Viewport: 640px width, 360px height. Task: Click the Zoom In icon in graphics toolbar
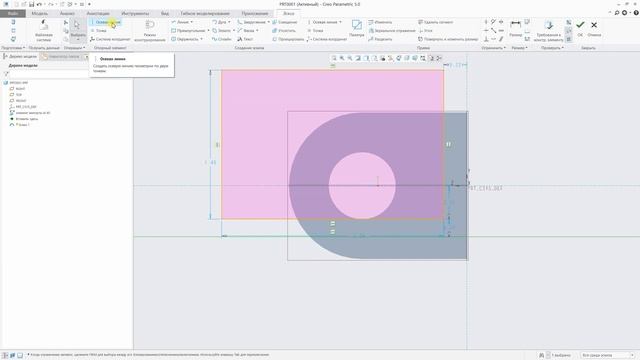pyautogui.click(x=342, y=58)
